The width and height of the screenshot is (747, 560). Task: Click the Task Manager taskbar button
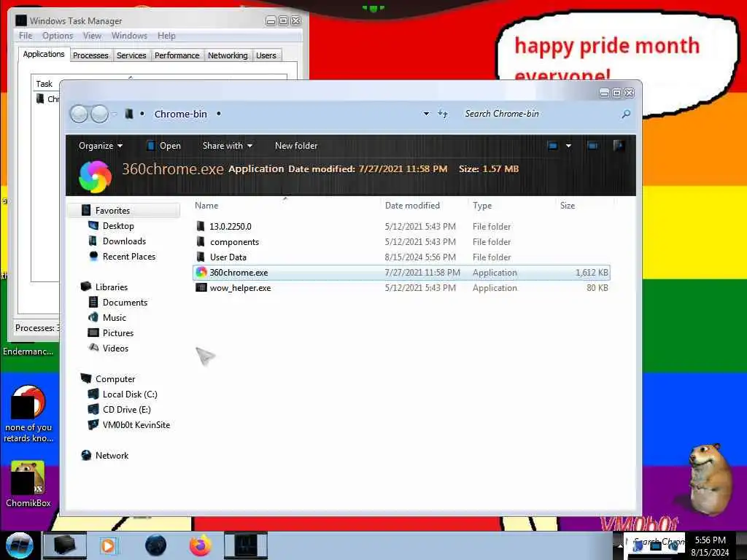pos(246,545)
